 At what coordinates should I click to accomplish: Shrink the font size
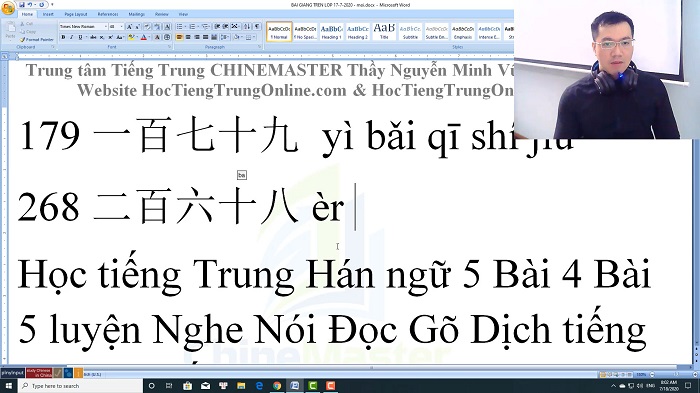tap(138, 27)
